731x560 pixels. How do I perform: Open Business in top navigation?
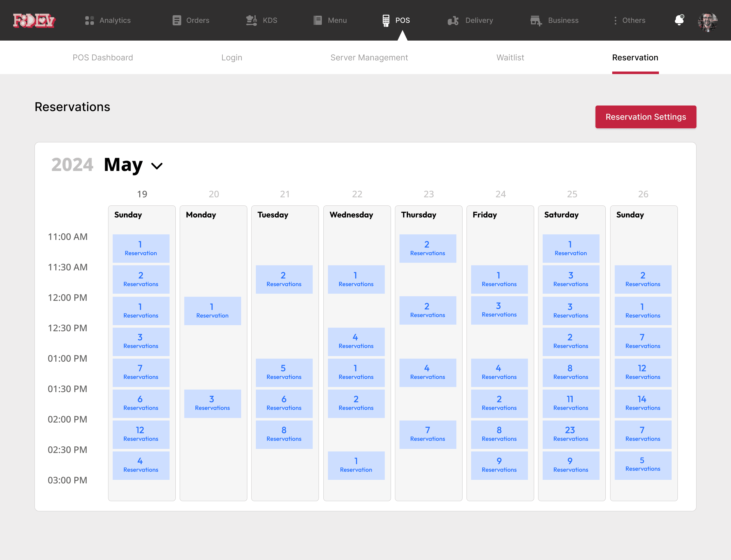tap(563, 20)
